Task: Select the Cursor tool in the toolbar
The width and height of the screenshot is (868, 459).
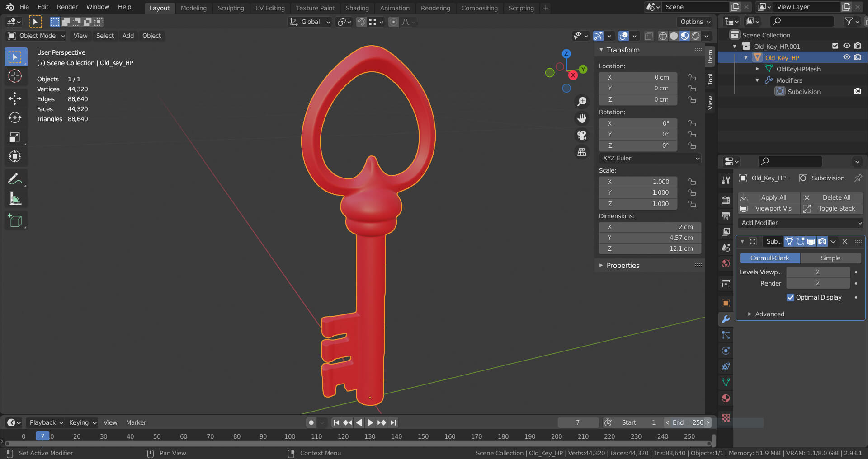Action: click(x=15, y=76)
